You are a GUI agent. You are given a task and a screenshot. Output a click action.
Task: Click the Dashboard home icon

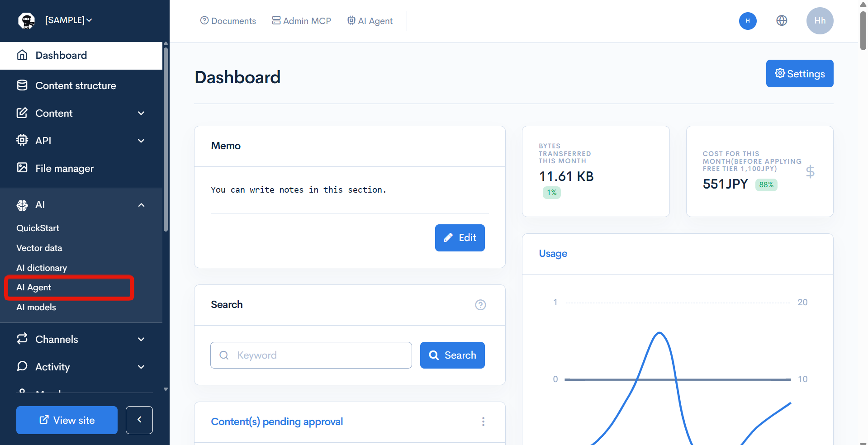[x=22, y=55]
